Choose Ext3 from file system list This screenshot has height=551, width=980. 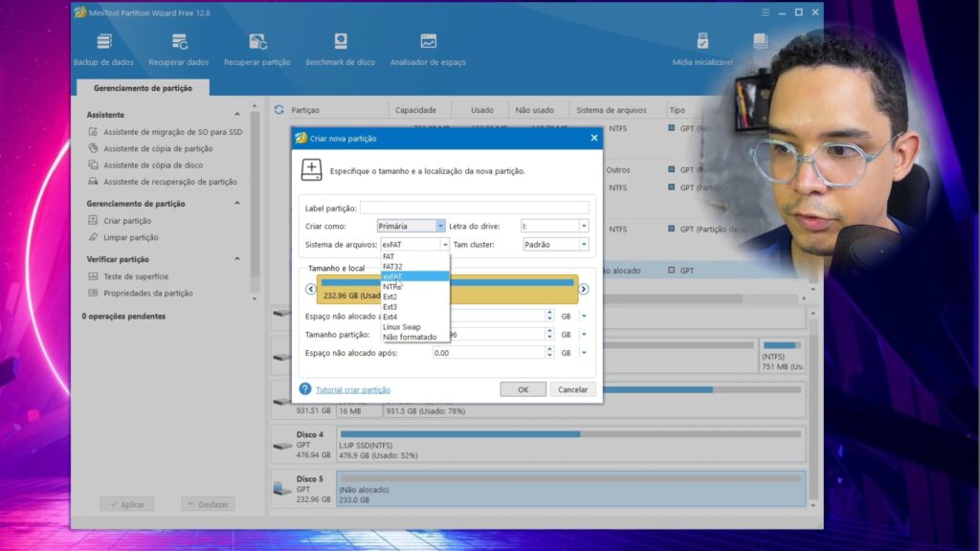point(415,307)
